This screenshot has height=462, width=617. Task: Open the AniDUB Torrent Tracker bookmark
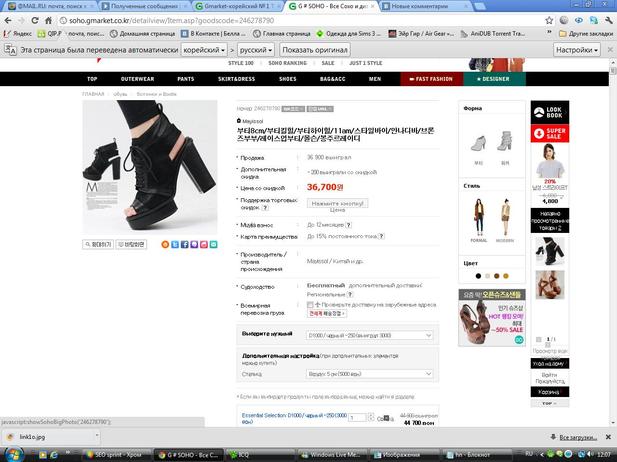pos(493,34)
